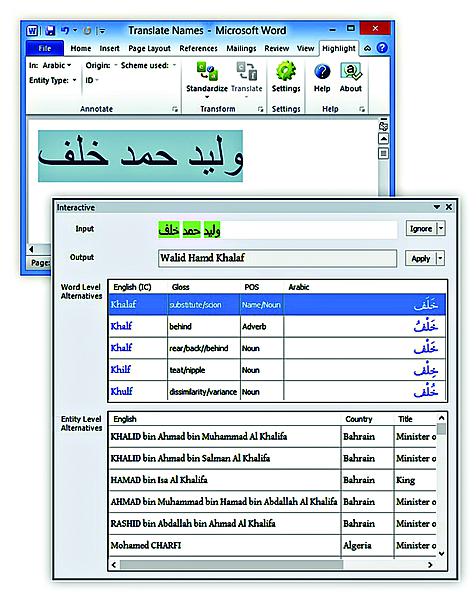Viewport: 476px width, 600px height.
Task: Click the Word application icon in the title bar
Action: click(x=32, y=31)
